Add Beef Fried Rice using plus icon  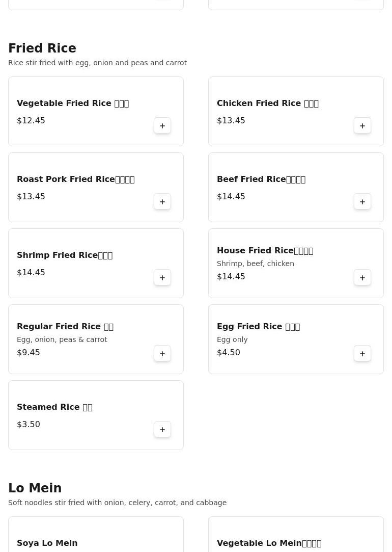pyautogui.click(x=362, y=202)
